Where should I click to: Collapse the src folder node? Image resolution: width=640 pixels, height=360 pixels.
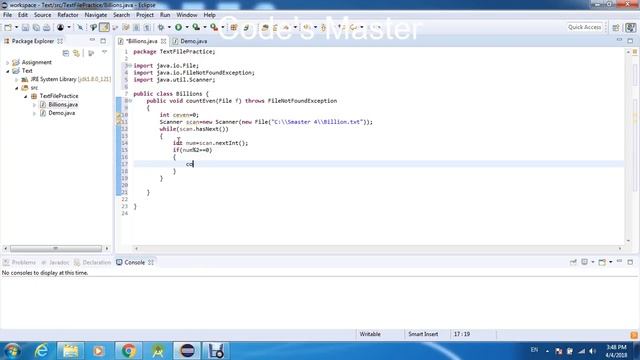[17, 88]
